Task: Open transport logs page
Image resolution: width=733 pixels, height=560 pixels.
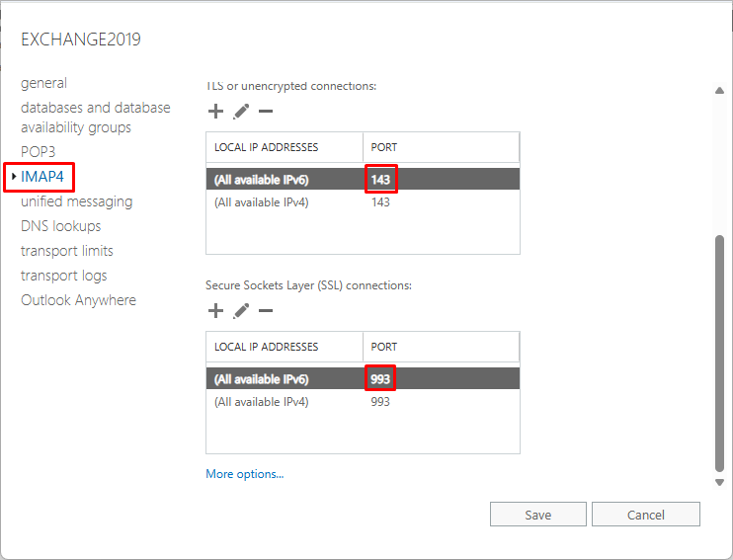Action: click(x=63, y=276)
